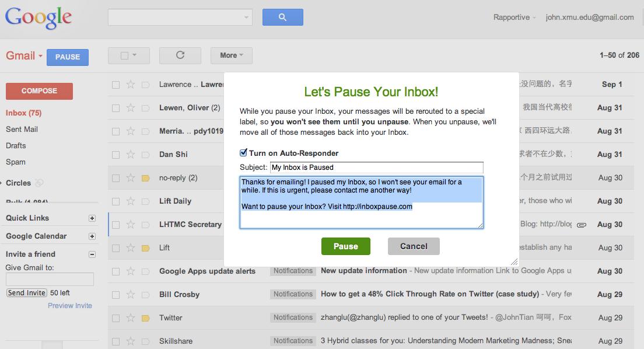Open account menu john.xmu.edu@gmail.com

tap(589, 18)
